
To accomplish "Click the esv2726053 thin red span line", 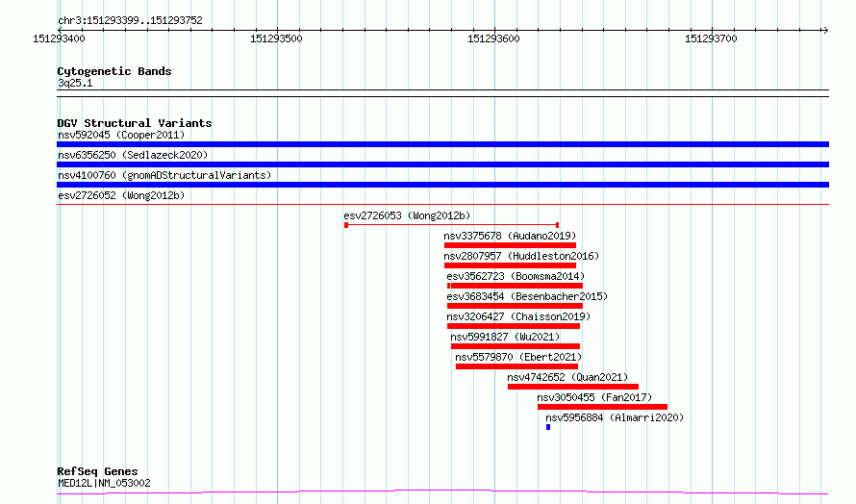I will coord(451,225).
